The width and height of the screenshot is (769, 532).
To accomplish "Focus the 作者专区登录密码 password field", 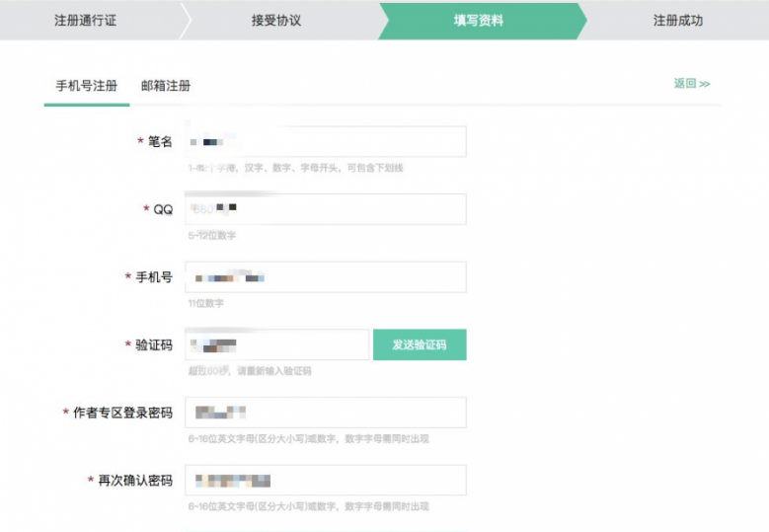I will click(326, 413).
